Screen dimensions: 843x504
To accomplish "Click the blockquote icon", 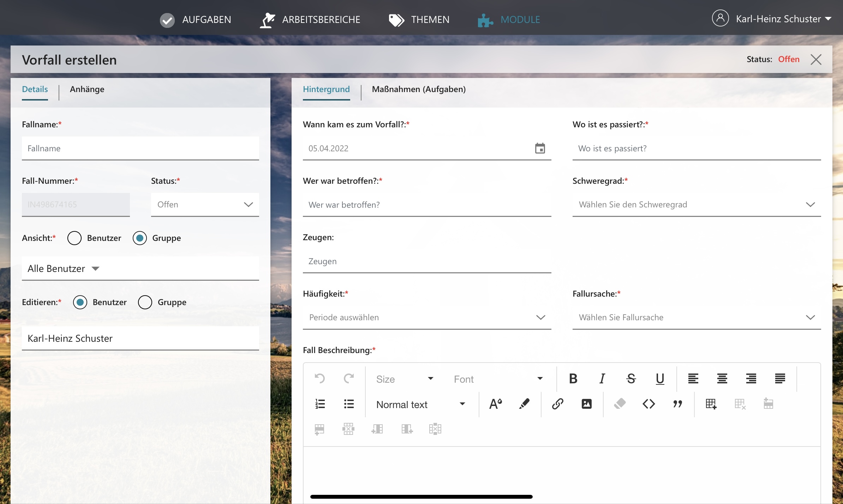I will pos(677,404).
